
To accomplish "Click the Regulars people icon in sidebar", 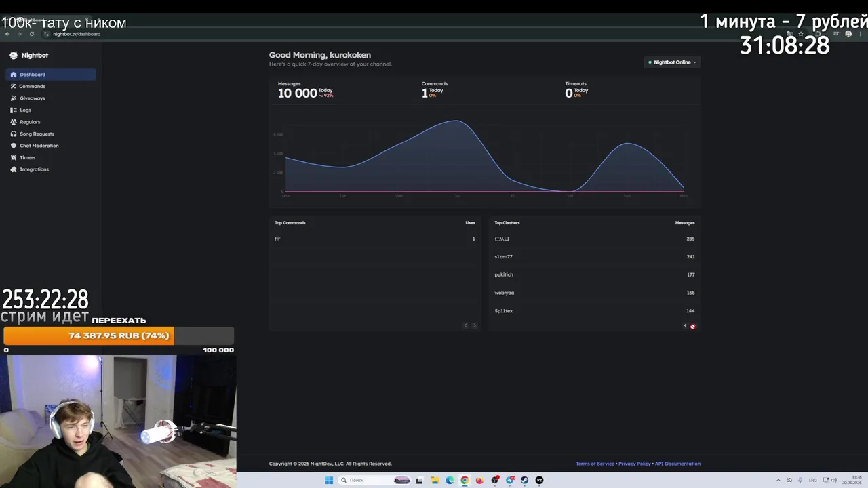I will [x=14, y=122].
